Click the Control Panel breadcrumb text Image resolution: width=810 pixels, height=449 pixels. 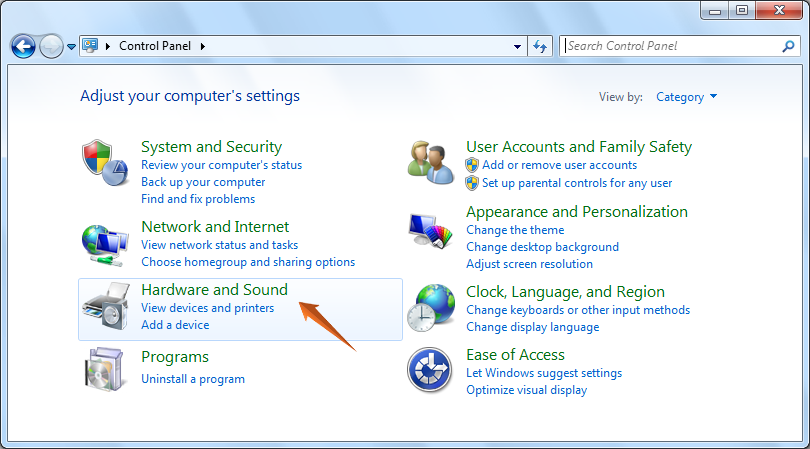[x=155, y=46]
